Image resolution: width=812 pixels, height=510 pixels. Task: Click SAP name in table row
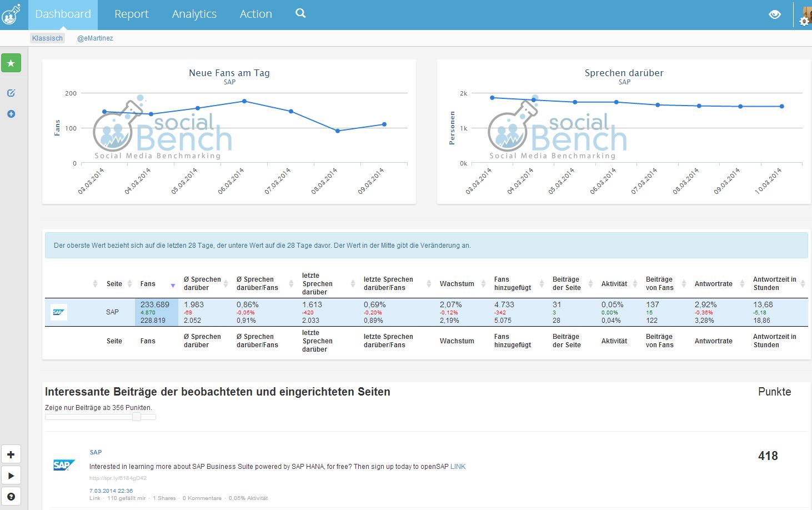pyautogui.click(x=112, y=312)
